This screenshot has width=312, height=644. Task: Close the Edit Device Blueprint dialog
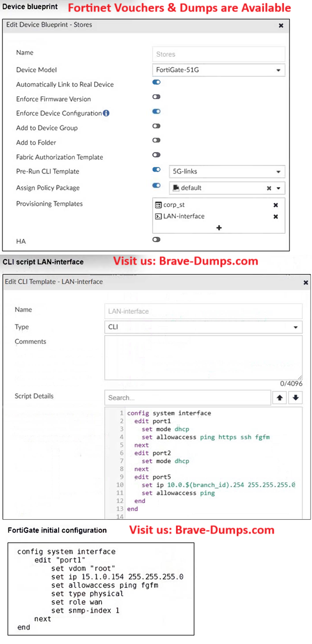pos(281,25)
